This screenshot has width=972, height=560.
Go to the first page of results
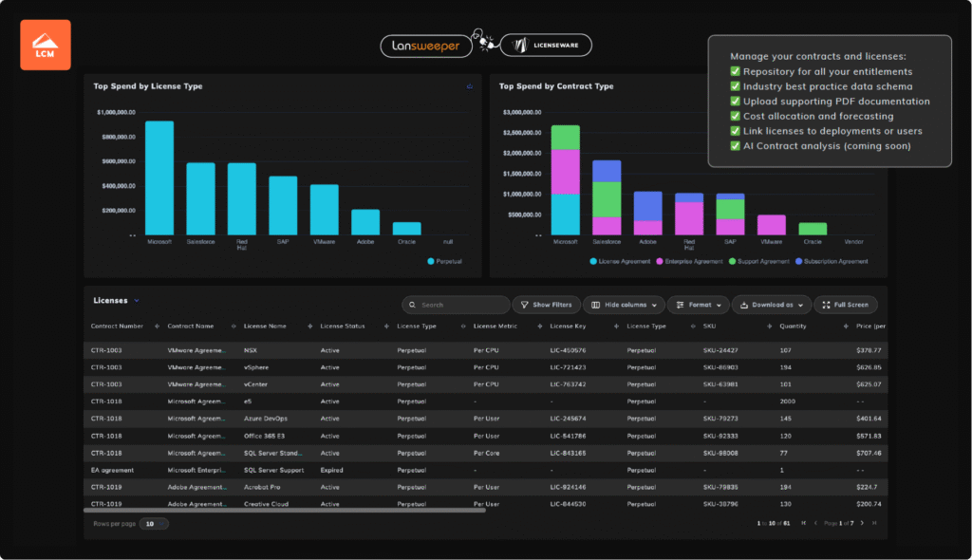coord(803,523)
